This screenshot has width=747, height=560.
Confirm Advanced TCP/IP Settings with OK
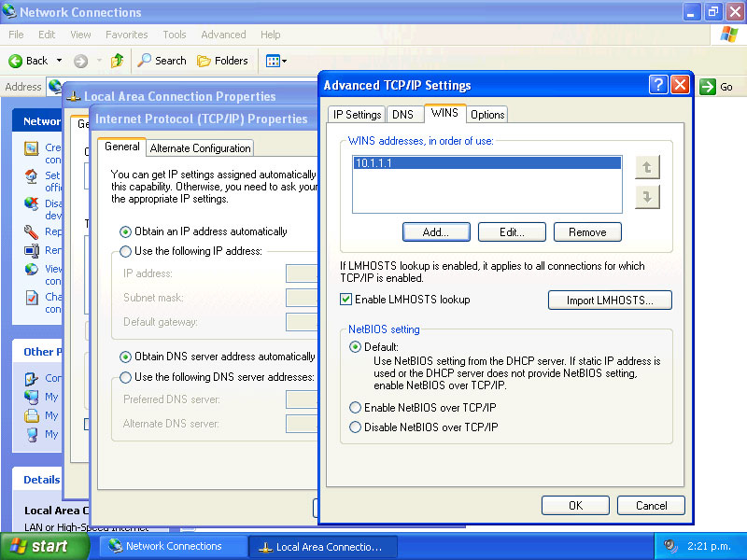click(575, 506)
